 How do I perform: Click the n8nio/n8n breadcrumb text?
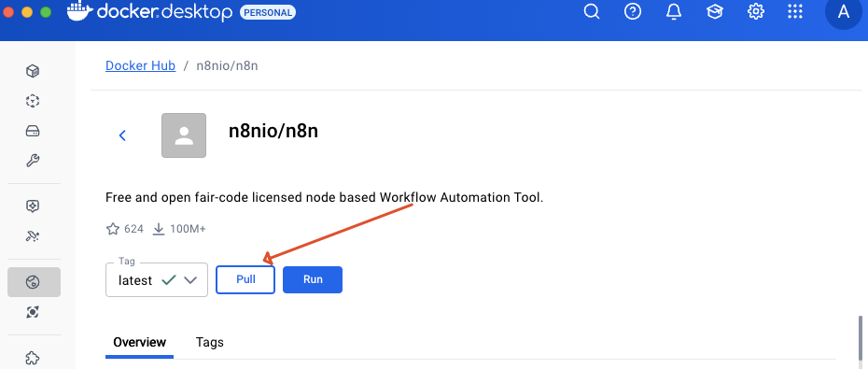(227, 66)
